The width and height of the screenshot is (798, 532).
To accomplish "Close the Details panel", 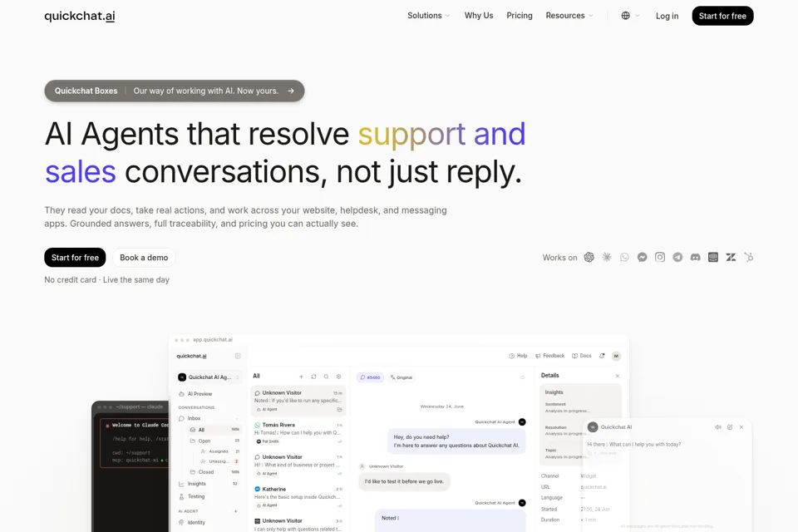I will click(x=618, y=376).
